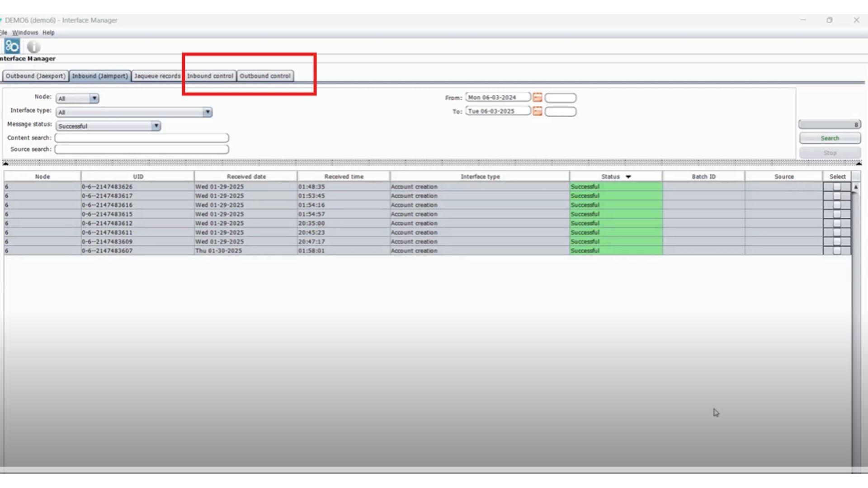Switch to the Outbound (Jaexport) tab
Screen dimensions: 868x488
click(x=36, y=76)
